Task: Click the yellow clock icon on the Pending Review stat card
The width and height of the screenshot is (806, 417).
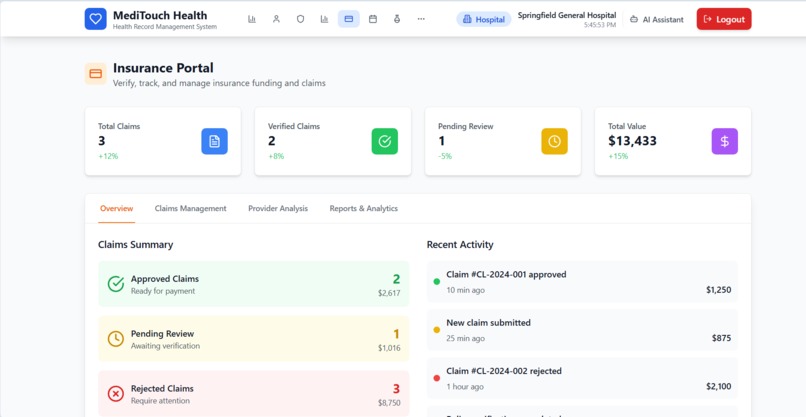Action: [x=555, y=141]
